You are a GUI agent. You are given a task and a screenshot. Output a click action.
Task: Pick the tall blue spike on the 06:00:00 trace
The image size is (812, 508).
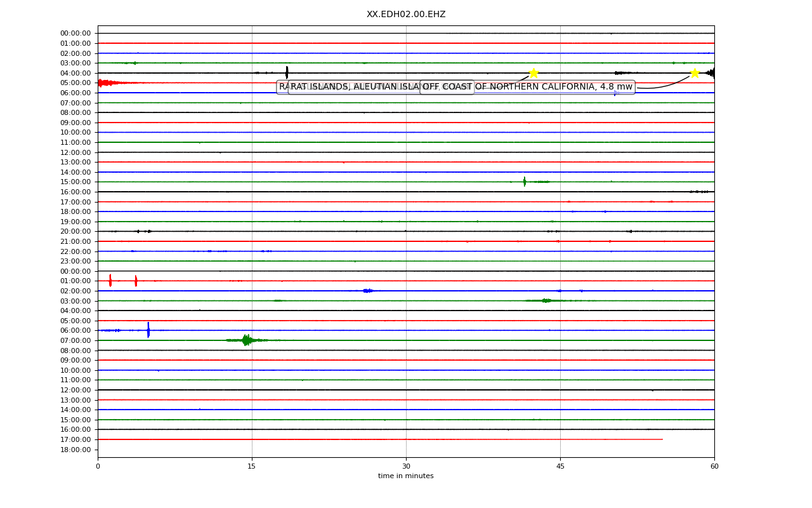click(148, 330)
